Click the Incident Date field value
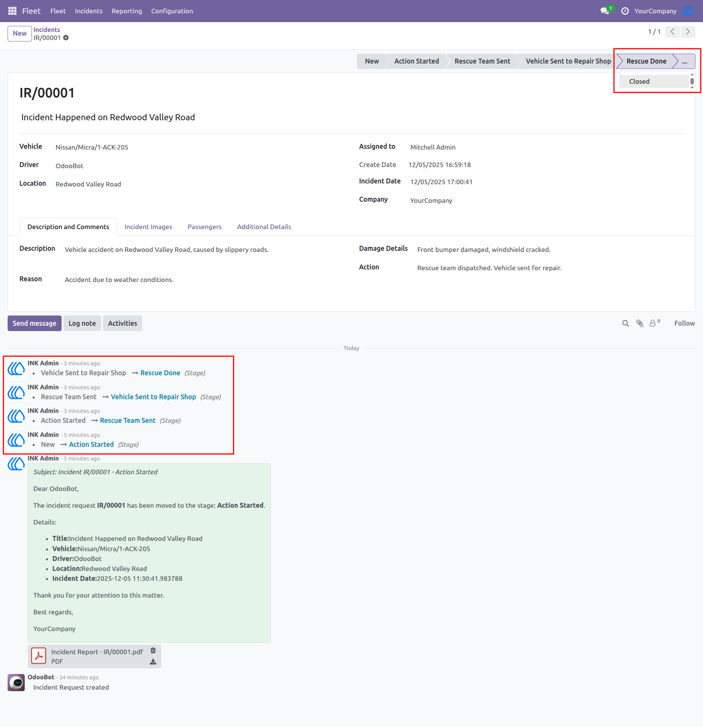 click(441, 182)
